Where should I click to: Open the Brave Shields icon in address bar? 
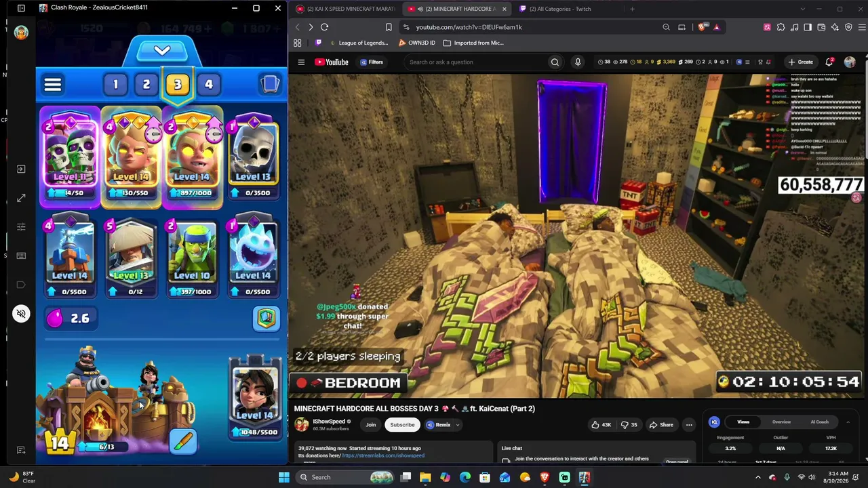click(703, 27)
